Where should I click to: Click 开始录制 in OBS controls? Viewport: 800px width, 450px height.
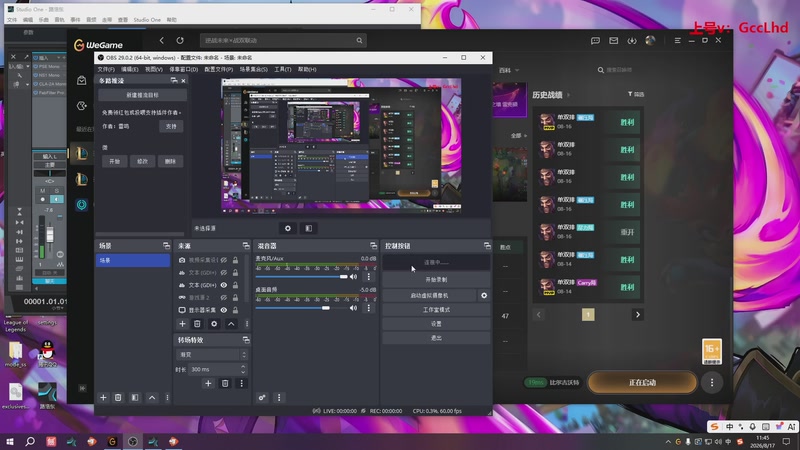[436, 280]
